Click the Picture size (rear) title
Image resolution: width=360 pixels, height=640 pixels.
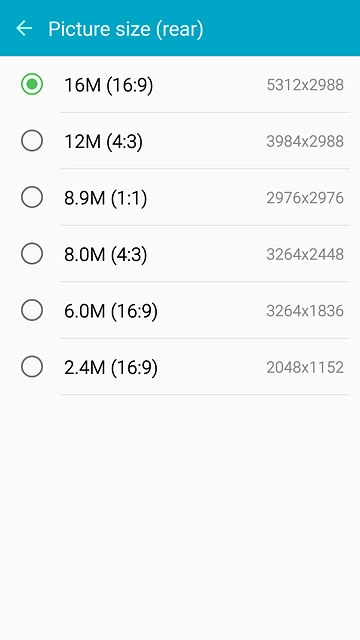(126, 29)
